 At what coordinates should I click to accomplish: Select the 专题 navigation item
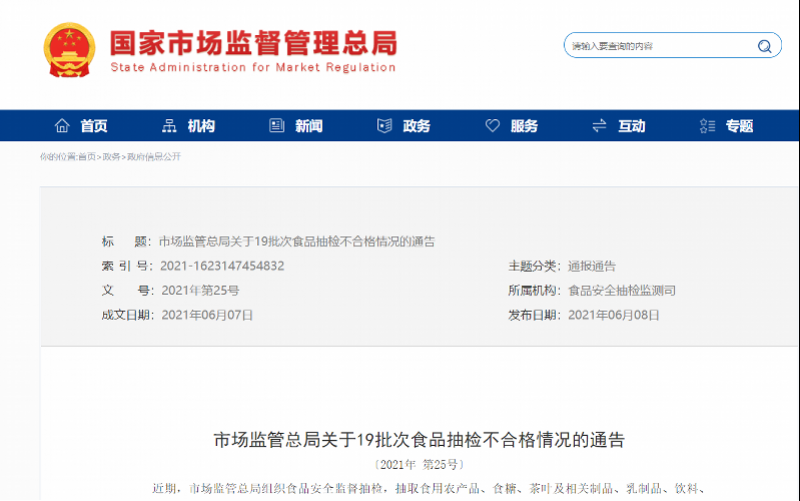(x=739, y=126)
